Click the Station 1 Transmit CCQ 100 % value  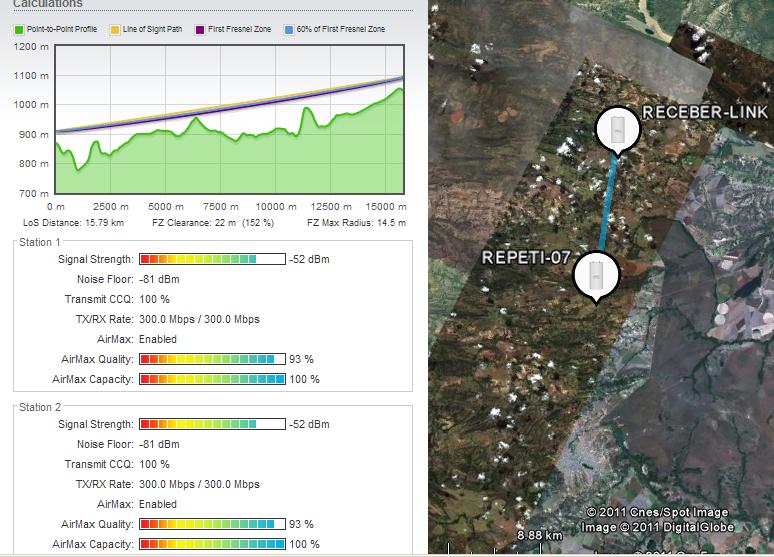pos(155,299)
